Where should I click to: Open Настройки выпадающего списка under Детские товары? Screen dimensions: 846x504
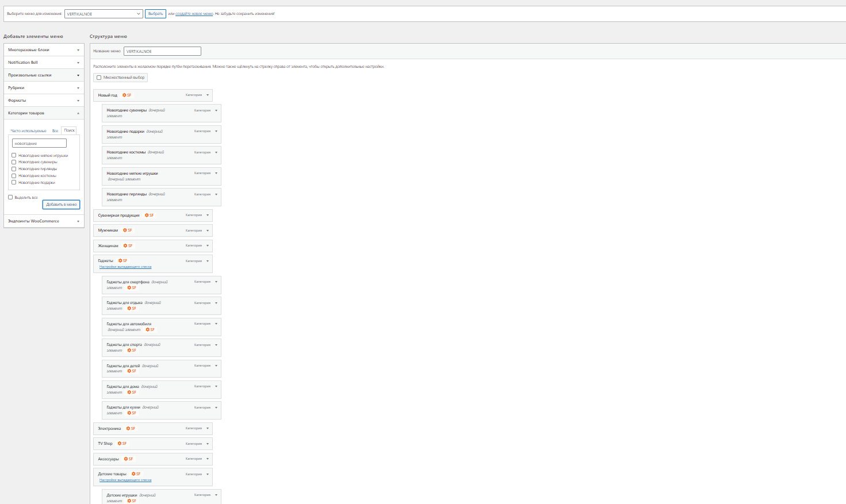[x=125, y=480]
